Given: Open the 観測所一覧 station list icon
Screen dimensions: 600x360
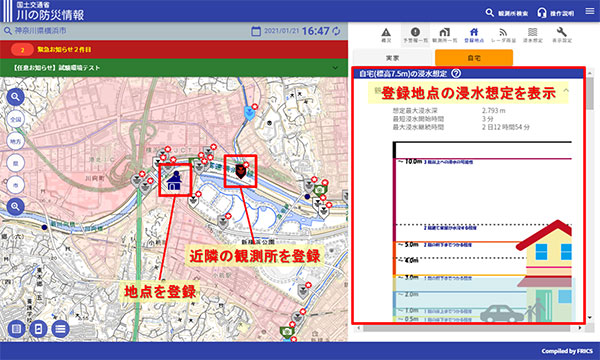Looking at the screenshot, I should pos(445,35).
